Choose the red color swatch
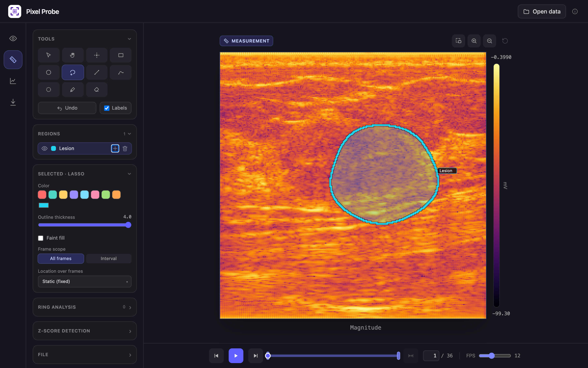The image size is (588, 368). click(x=42, y=195)
